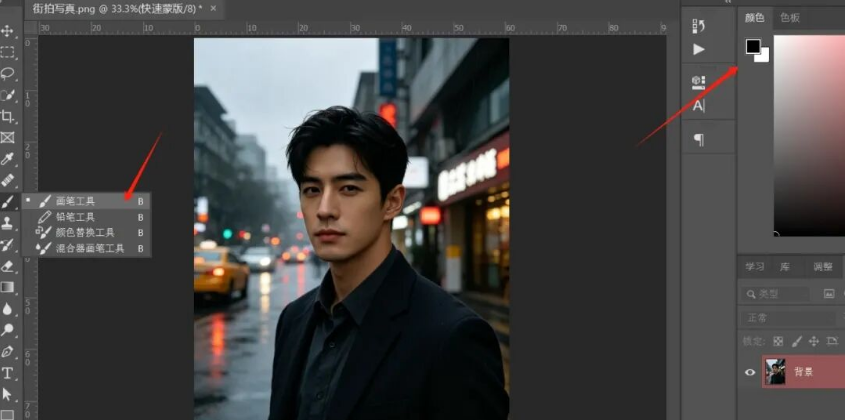Open the 调整 tab
Viewport: 845px width, 420px height.
click(x=822, y=267)
